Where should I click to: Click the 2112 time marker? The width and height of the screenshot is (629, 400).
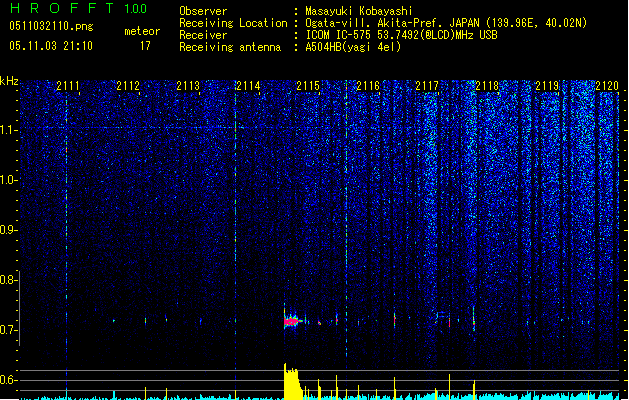(128, 86)
